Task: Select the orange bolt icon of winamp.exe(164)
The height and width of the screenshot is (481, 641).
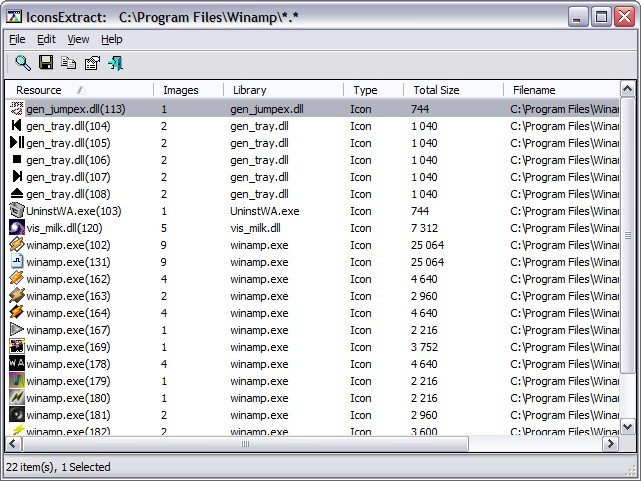Action: [17, 312]
